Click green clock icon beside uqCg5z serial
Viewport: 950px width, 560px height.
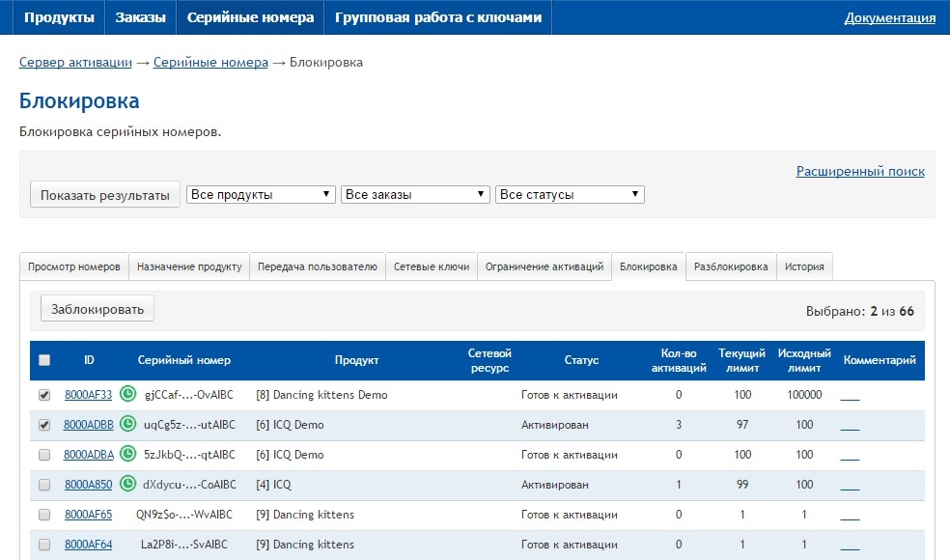pos(127,424)
